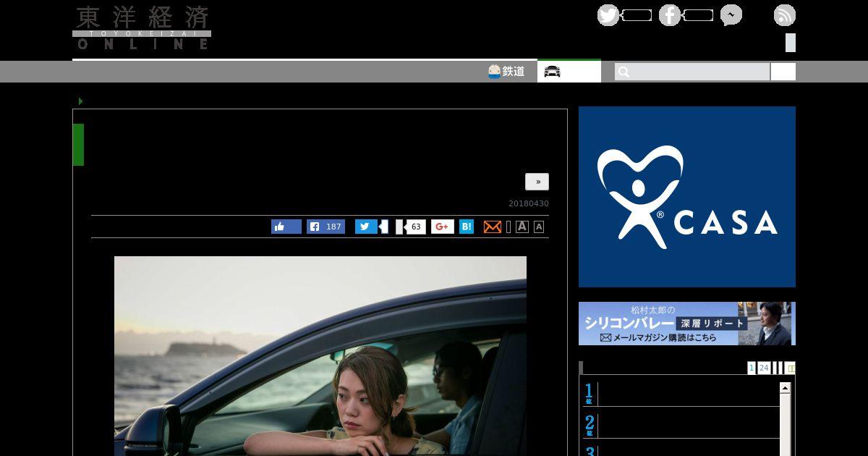Open the シリコンバレー深層リポート newsletter banner
The width and height of the screenshot is (868, 456).
(x=687, y=324)
